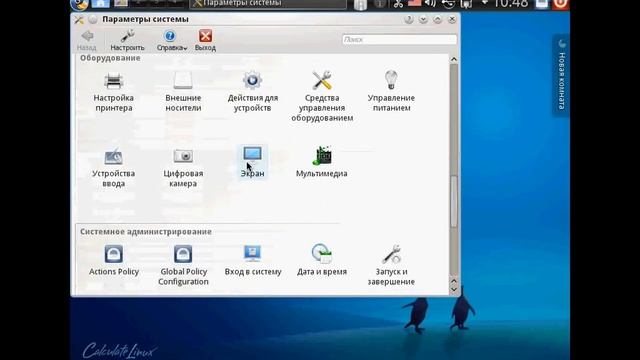
Task: Click the round sticky button in title bar
Action: point(93,19)
